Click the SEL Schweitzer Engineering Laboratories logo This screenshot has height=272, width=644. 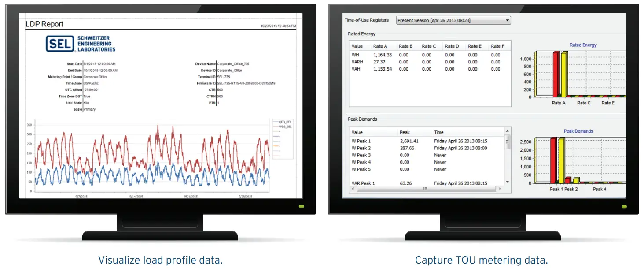(x=78, y=43)
